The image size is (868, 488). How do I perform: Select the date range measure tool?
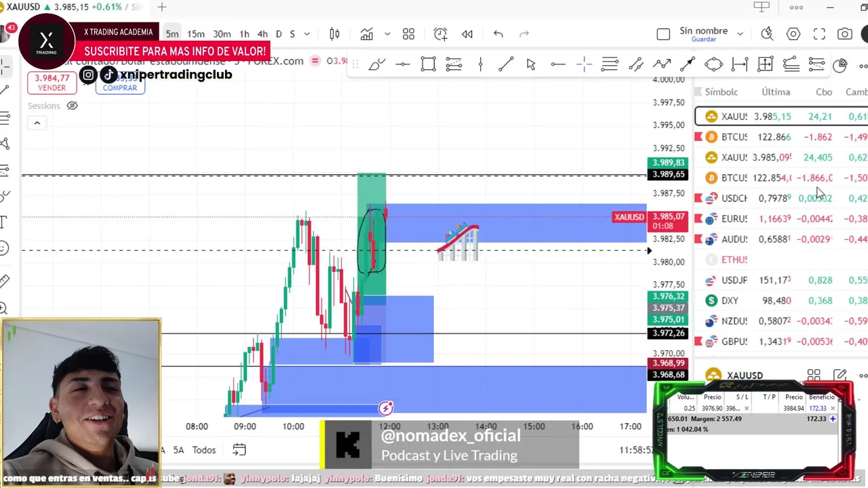pos(740,64)
